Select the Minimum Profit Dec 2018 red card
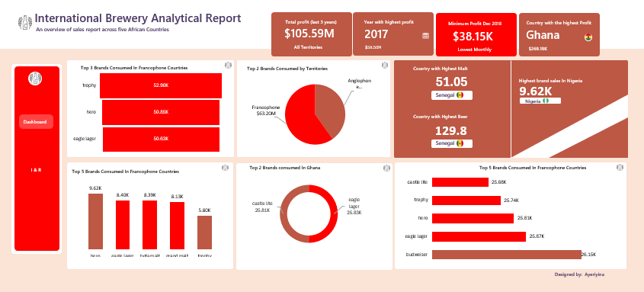Image resolution: width=644 pixels, height=292 pixels. click(x=476, y=34)
